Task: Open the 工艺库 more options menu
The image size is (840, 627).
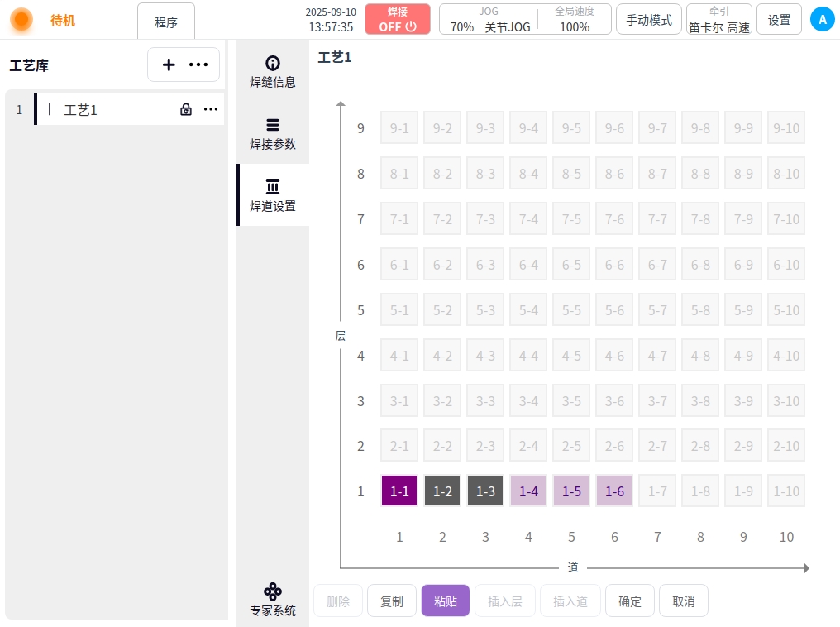Action: click(198, 65)
